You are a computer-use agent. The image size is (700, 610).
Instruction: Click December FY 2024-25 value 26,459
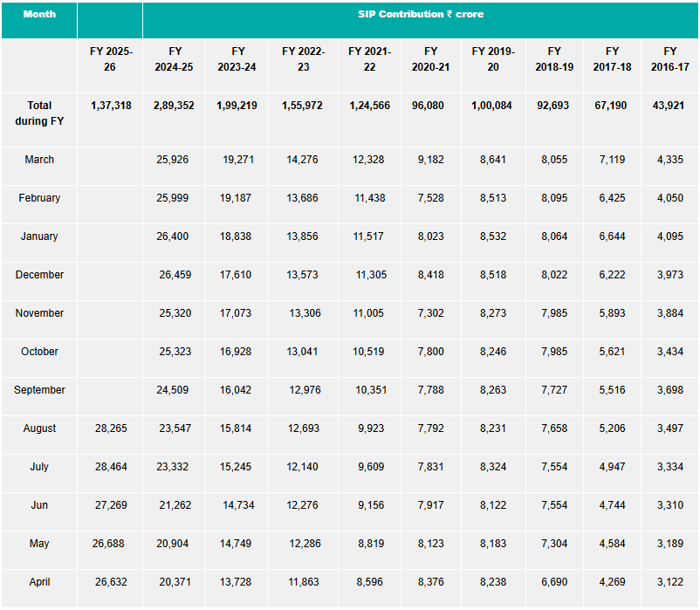(x=176, y=275)
